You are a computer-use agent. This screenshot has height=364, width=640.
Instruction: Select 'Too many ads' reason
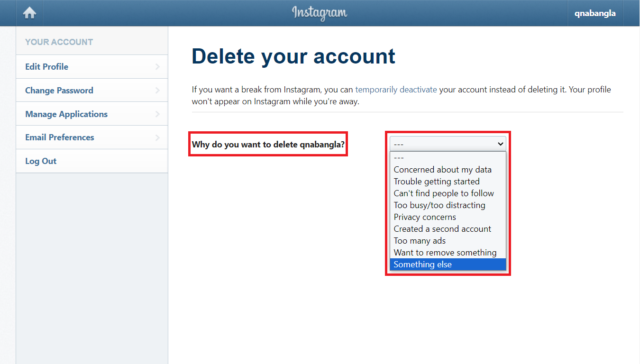pos(419,240)
